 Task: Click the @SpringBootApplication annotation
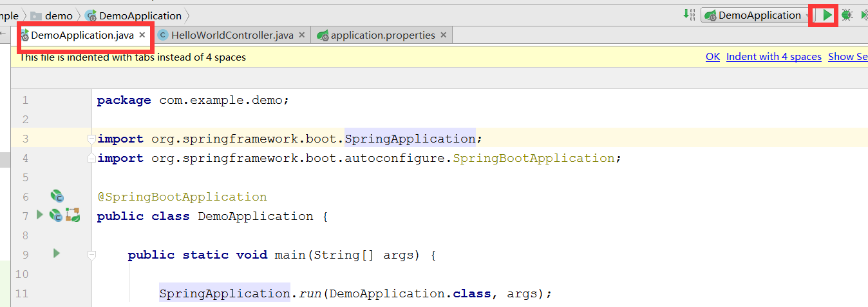[x=182, y=197]
